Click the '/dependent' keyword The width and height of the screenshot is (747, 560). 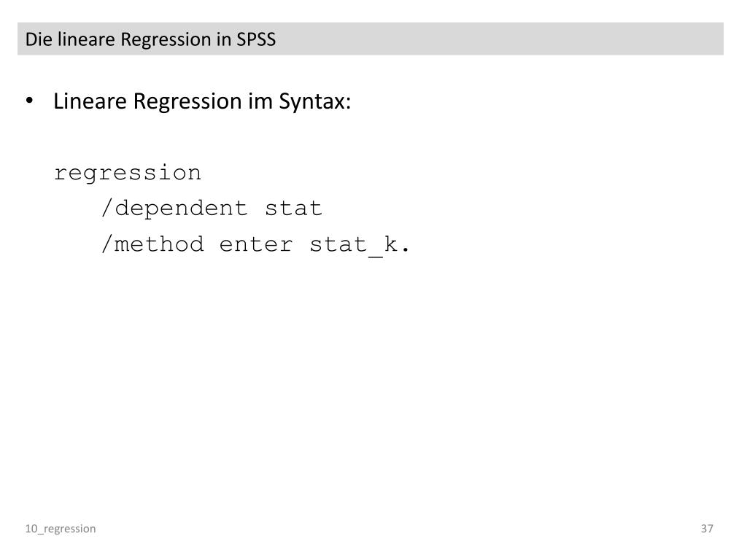(174, 209)
